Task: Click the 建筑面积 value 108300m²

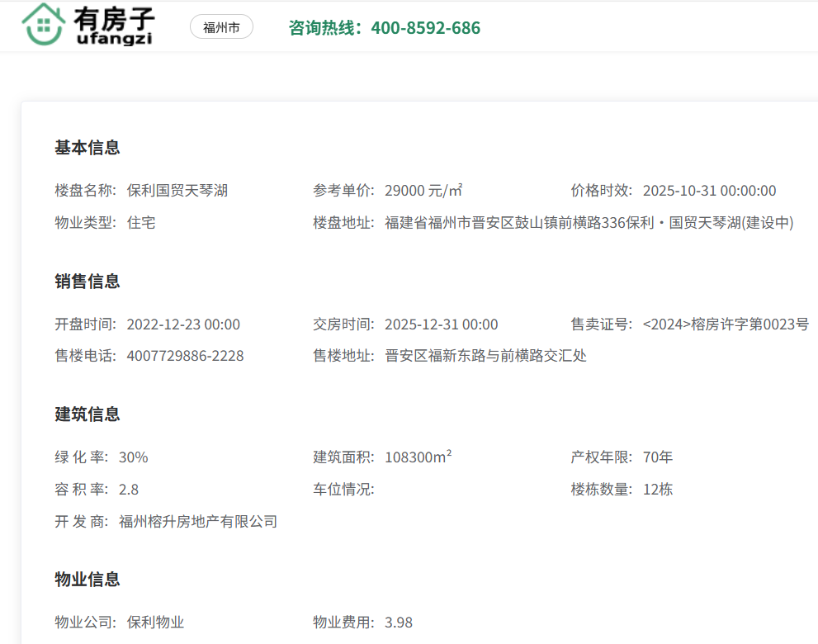Action: pyautogui.click(x=418, y=457)
